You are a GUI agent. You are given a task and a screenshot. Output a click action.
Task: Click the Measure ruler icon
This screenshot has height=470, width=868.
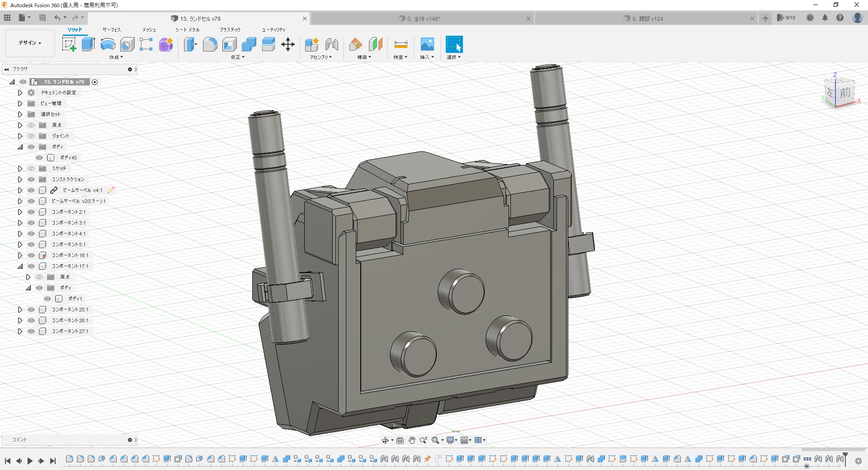[401, 44]
